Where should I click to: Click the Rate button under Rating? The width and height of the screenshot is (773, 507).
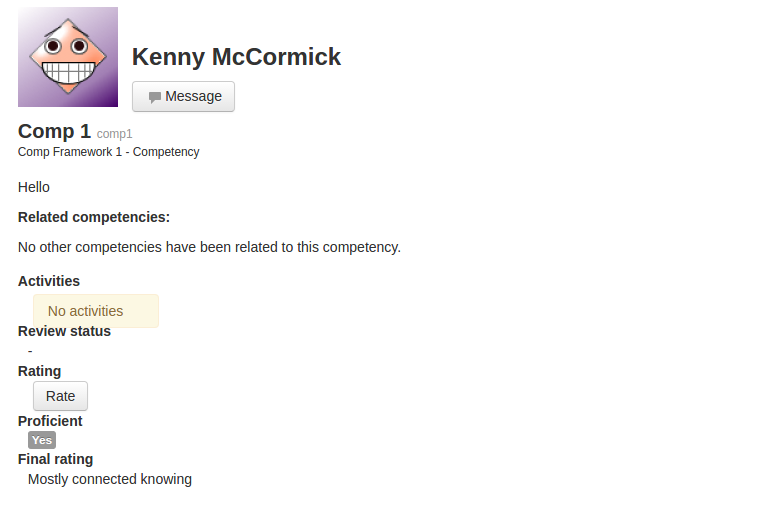pyautogui.click(x=60, y=396)
